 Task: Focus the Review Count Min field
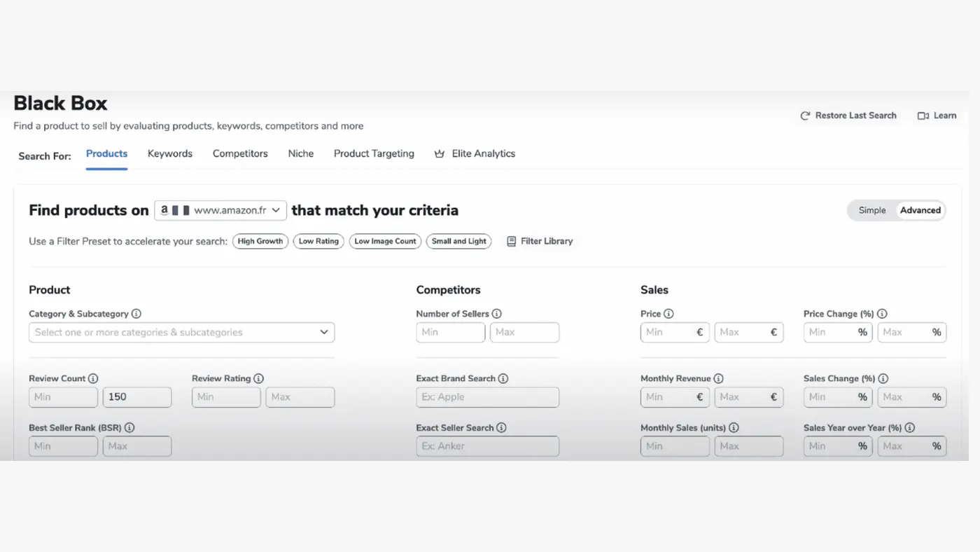(x=63, y=397)
